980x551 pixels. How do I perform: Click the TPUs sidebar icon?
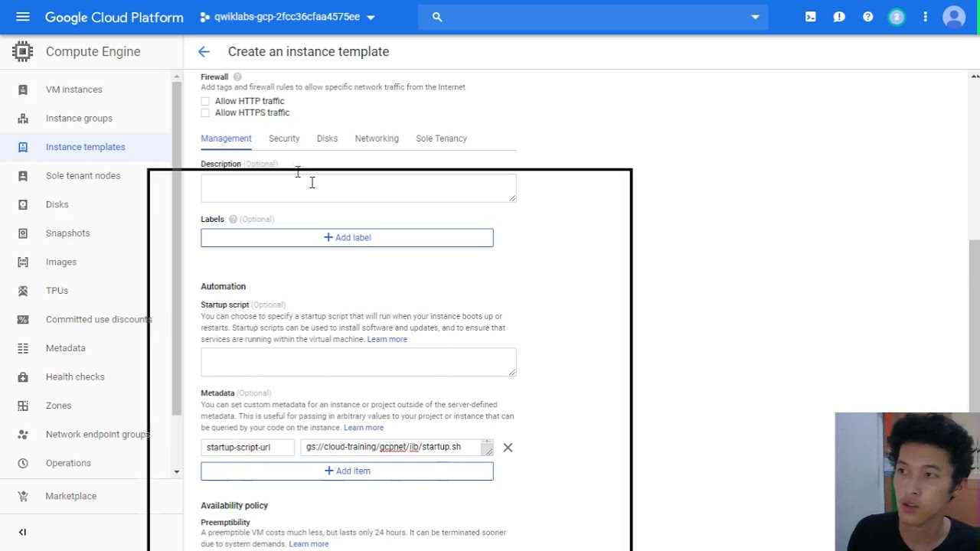pyautogui.click(x=23, y=291)
